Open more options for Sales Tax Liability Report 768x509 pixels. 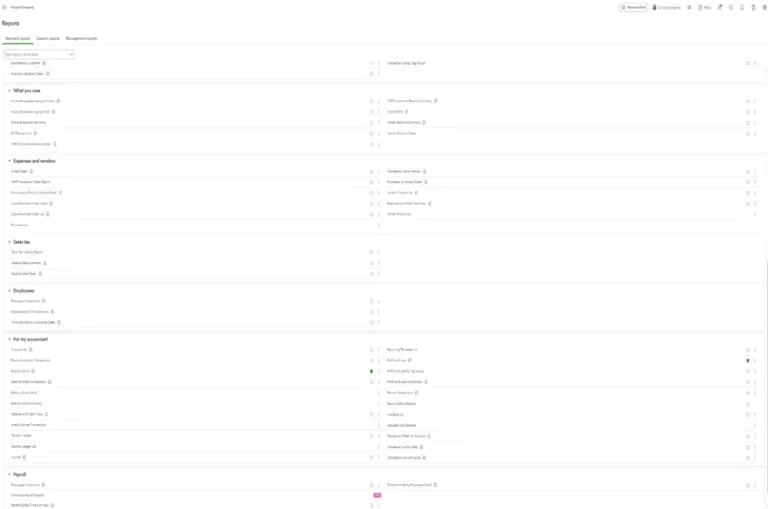(x=379, y=252)
